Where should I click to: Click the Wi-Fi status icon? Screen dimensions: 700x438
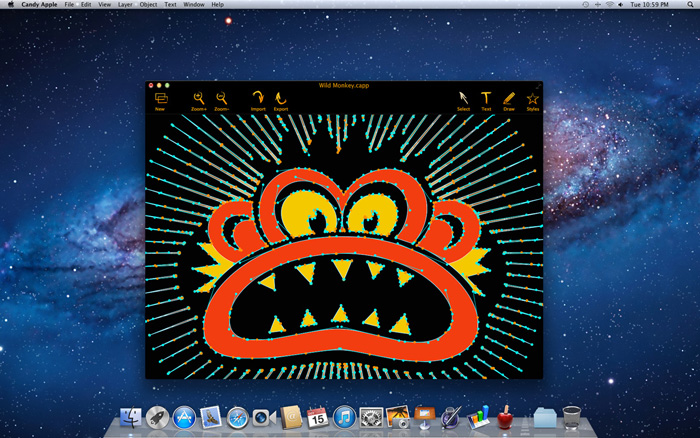(609, 4)
